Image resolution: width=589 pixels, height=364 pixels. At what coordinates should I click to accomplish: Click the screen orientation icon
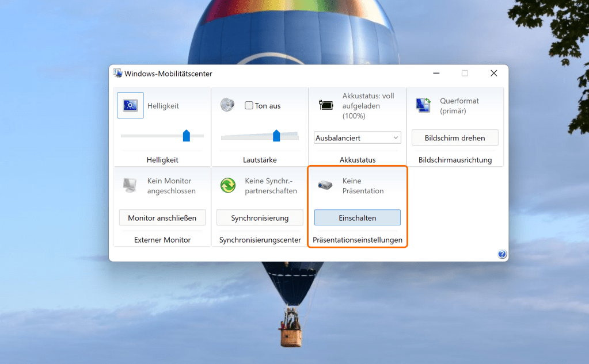(x=423, y=105)
